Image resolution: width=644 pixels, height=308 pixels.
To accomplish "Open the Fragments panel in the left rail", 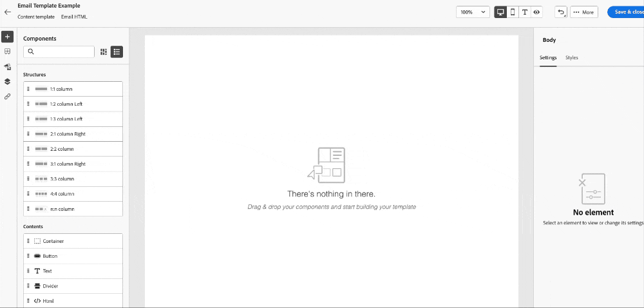I will (x=7, y=52).
